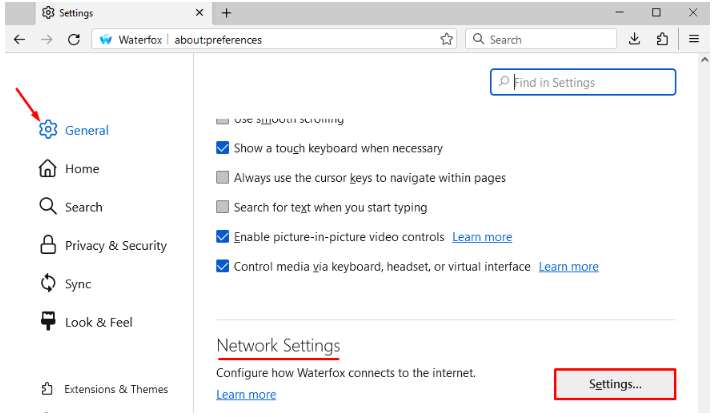
Task: Open the downloads panel icon
Action: coord(634,39)
